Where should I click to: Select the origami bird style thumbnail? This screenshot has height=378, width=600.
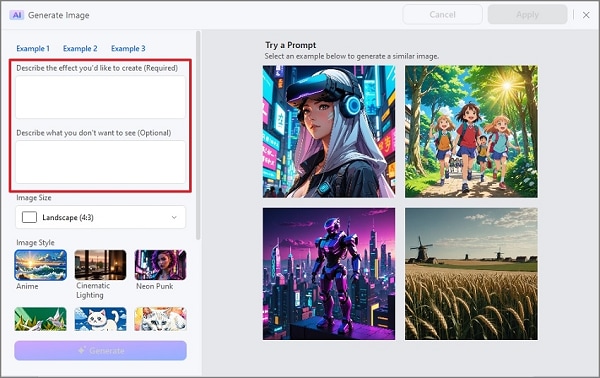(x=41, y=319)
